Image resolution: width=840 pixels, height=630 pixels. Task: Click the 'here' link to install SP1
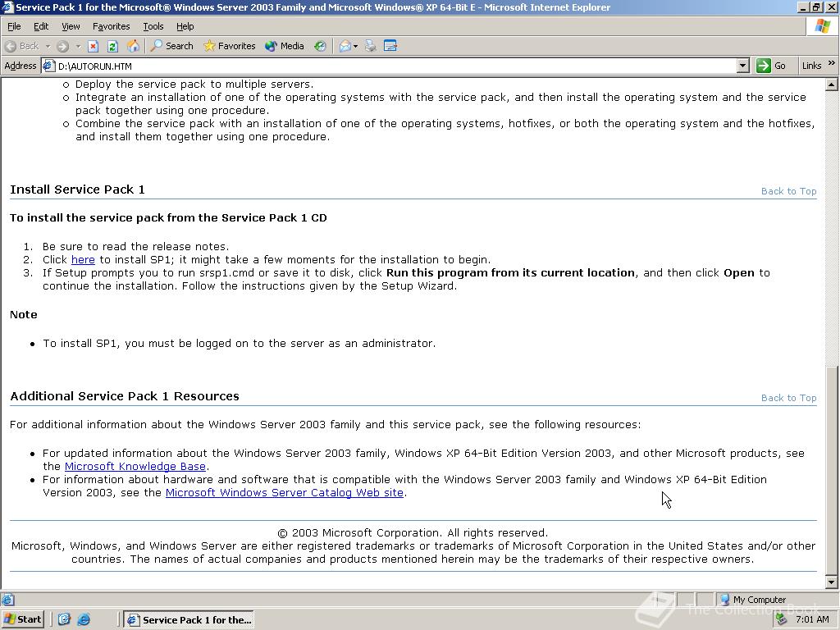pos(83,260)
